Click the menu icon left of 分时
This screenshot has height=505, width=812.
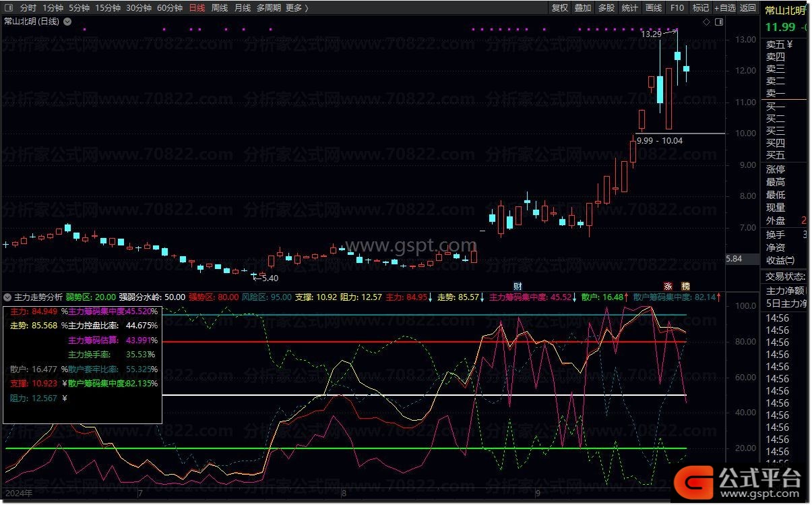coord(9,8)
